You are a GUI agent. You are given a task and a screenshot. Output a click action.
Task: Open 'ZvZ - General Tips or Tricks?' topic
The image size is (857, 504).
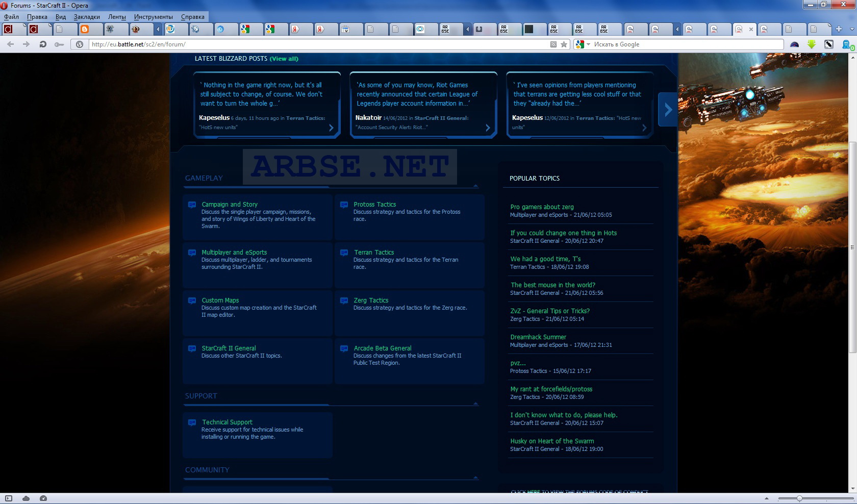(x=550, y=311)
